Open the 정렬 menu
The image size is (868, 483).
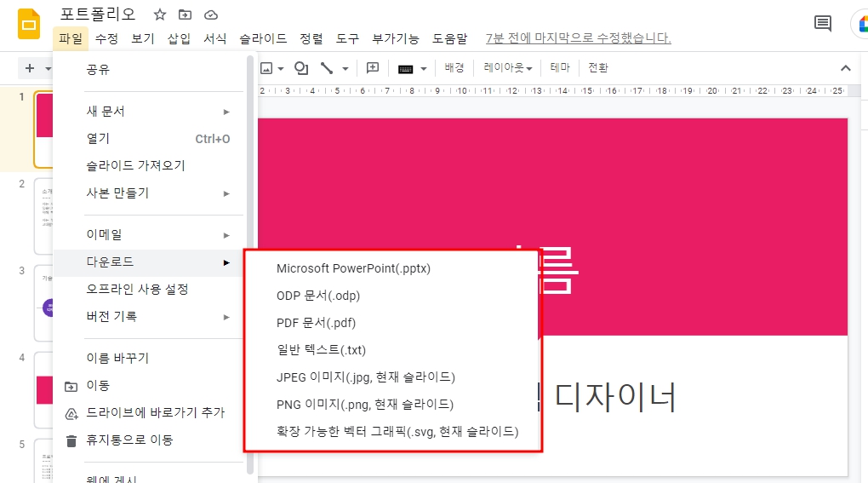[311, 38]
